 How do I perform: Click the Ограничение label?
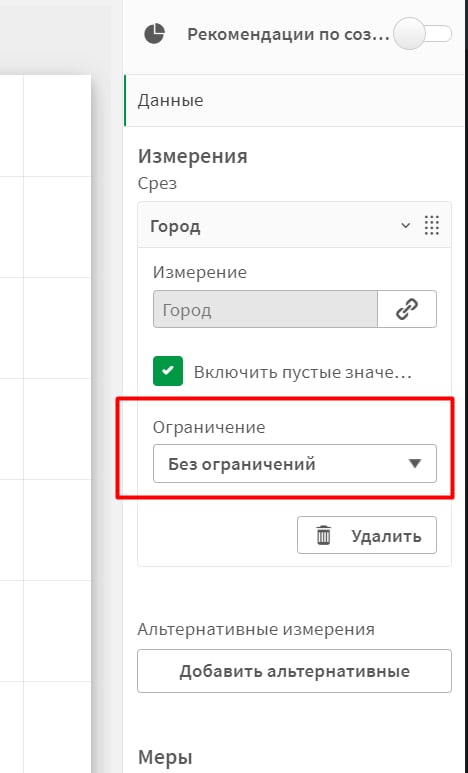(209, 427)
